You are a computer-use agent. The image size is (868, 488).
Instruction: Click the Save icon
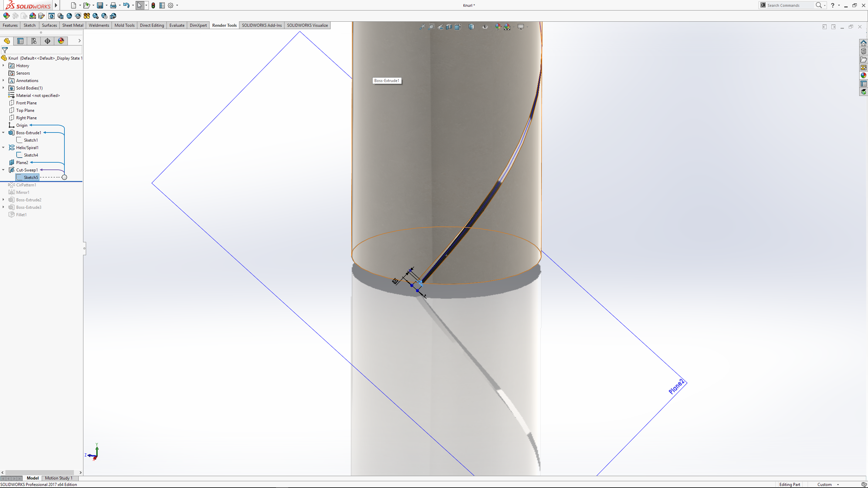click(x=100, y=5)
